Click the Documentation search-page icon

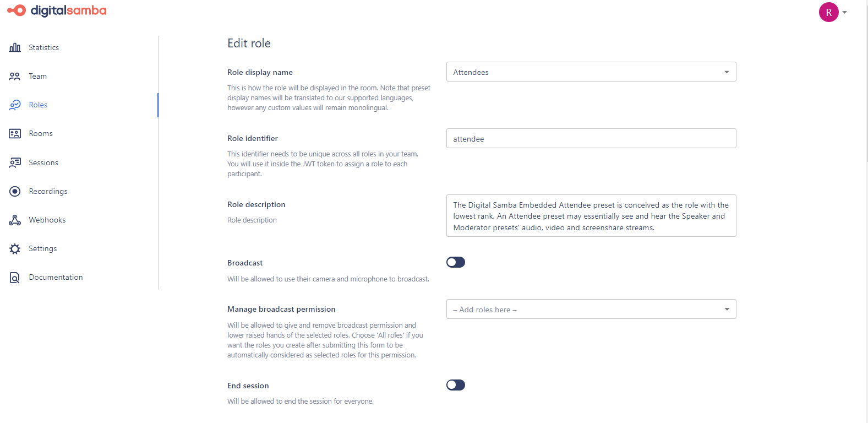point(15,278)
